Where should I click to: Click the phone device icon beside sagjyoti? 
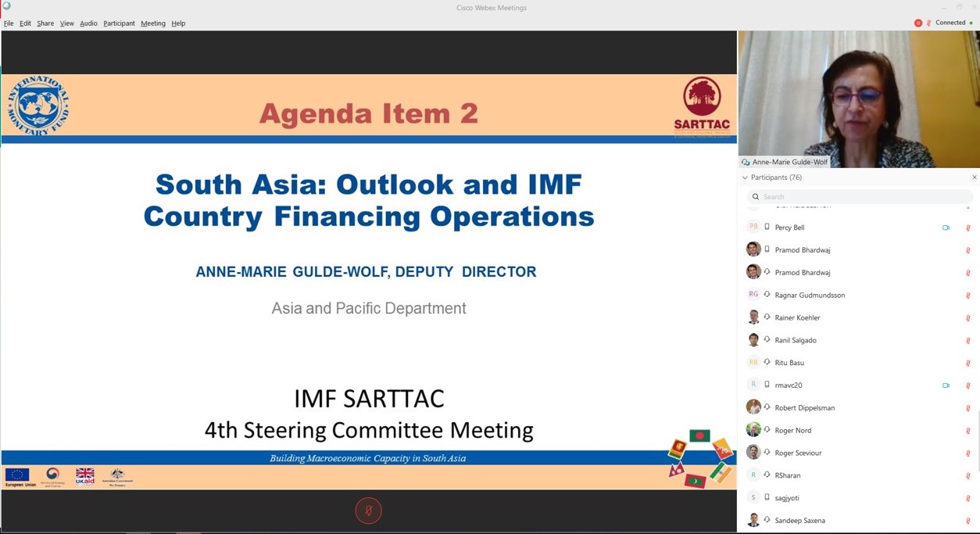pyautogui.click(x=767, y=498)
